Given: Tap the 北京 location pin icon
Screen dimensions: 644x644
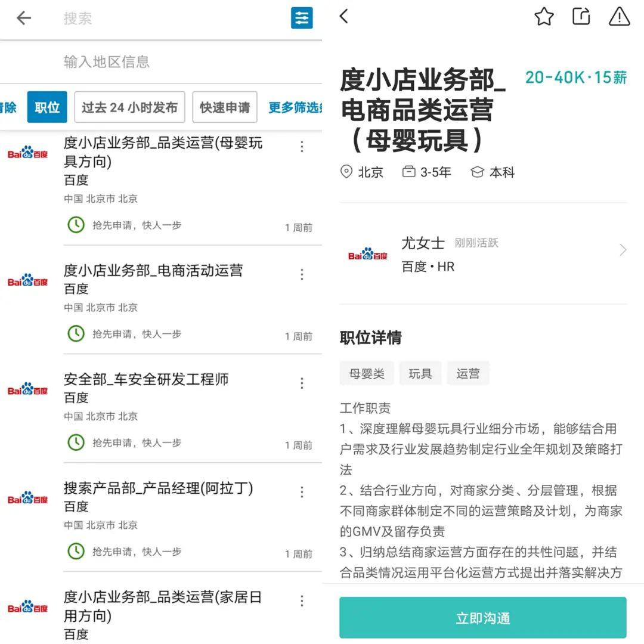Looking at the screenshot, I should [346, 172].
